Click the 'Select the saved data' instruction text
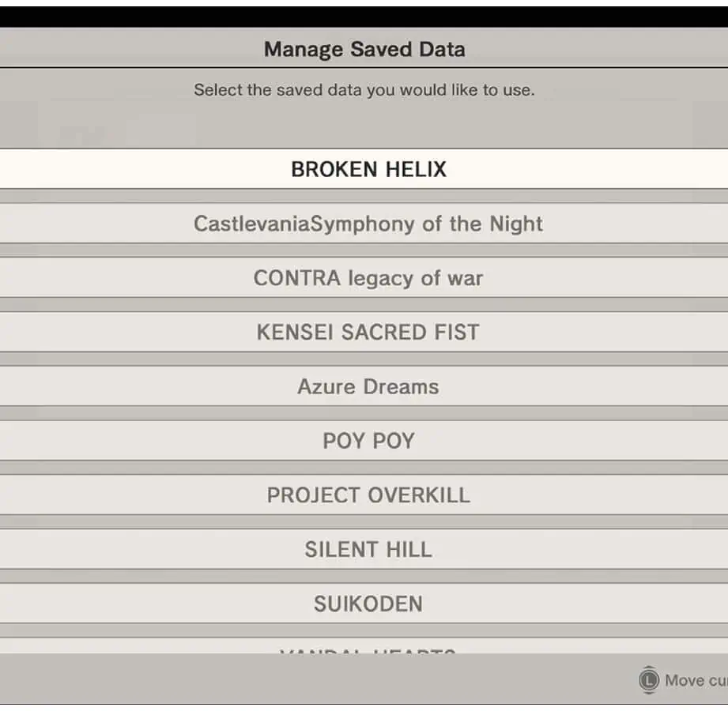Viewport: 728px width, 711px height. 364,90
